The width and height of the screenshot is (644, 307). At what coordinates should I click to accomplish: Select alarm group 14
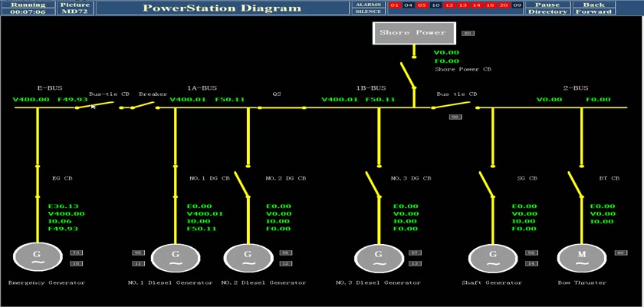point(476,5)
